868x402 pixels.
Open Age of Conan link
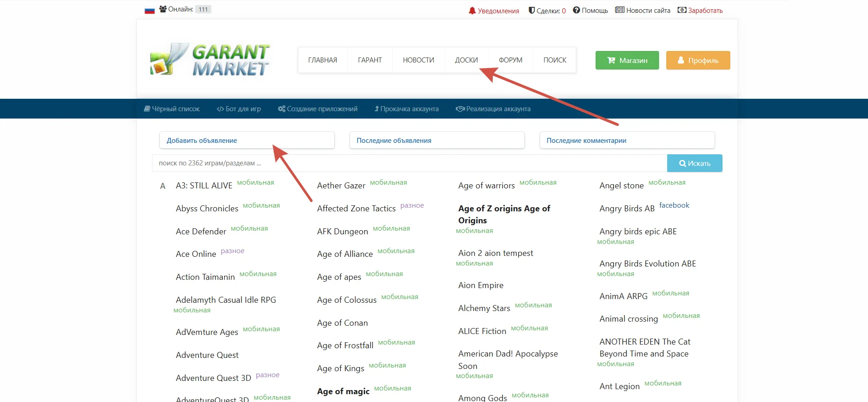coord(342,323)
